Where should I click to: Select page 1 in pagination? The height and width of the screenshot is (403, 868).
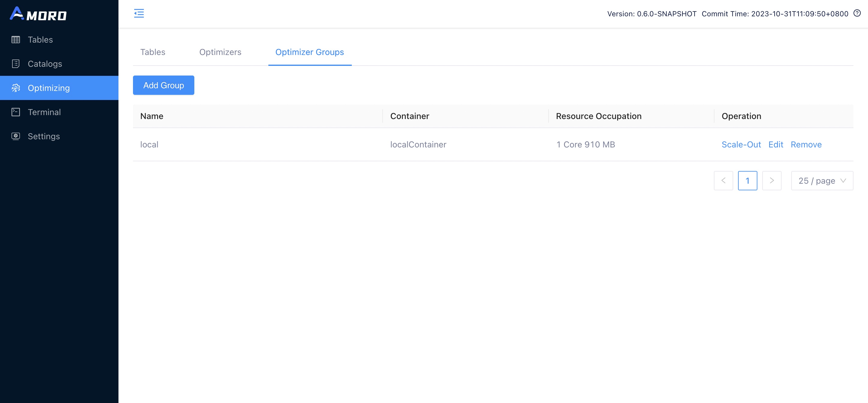coord(748,180)
